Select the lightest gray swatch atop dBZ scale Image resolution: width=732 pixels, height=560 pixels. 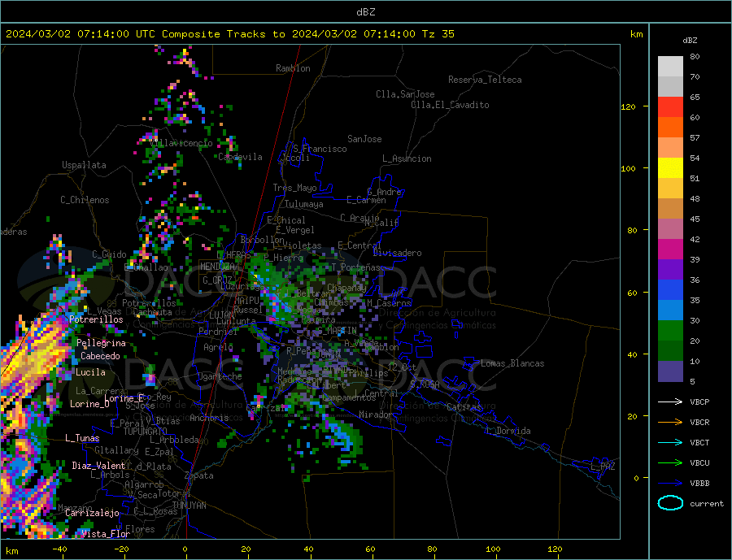[670, 67]
